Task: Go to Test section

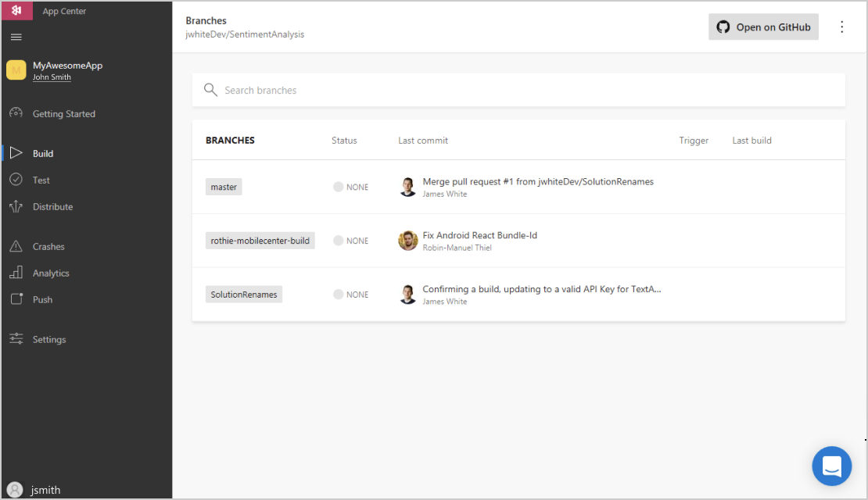Action: click(x=41, y=180)
